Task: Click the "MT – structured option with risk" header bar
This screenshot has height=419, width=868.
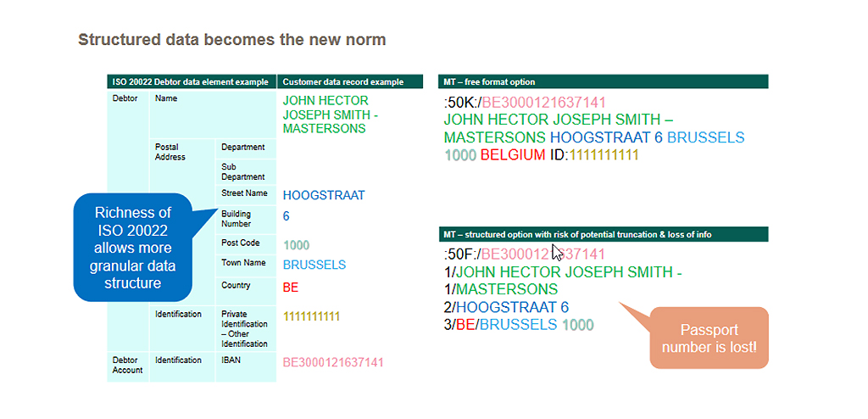Action: point(603,234)
